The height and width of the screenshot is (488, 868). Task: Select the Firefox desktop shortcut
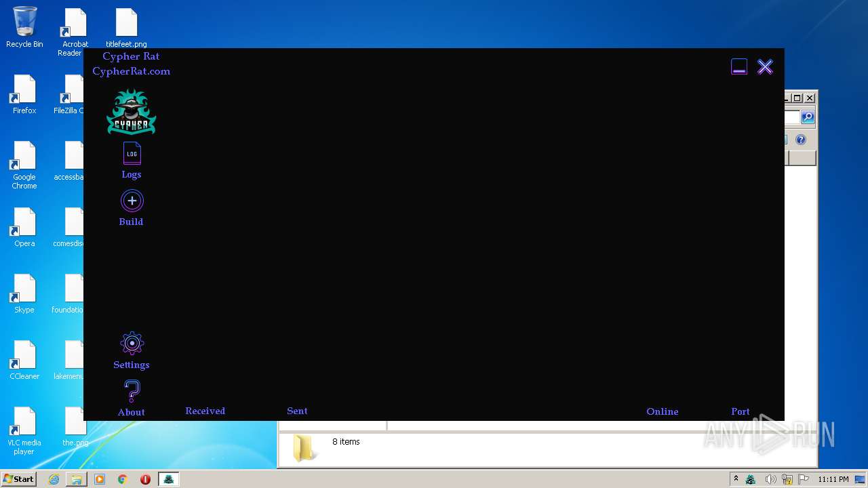click(x=24, y=94)
